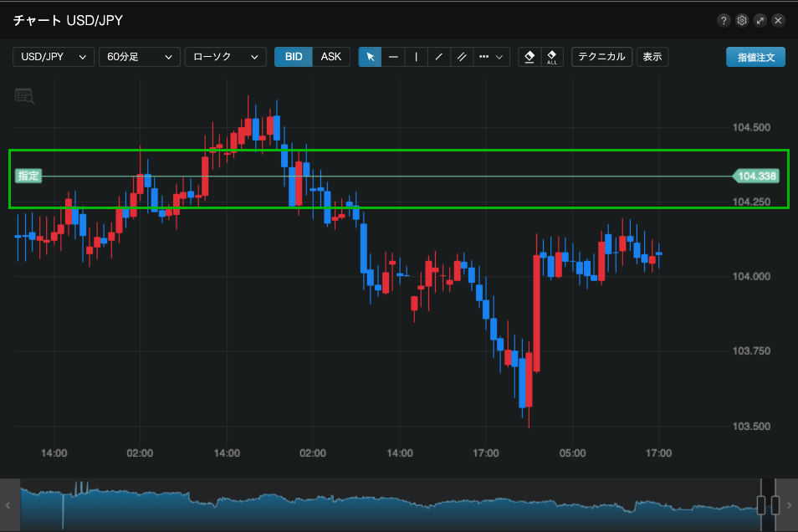798x532 pixels.
Task: Select the diagonal trend line tool
Action: pyautogui.click(x=438, y=57)
